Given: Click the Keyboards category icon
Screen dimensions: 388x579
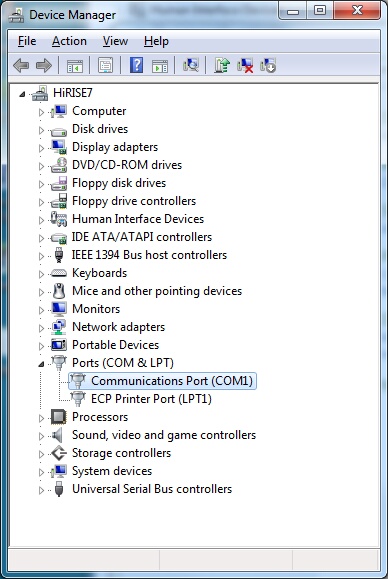Looking at the screenshot, I should click(x=59, y=273).
